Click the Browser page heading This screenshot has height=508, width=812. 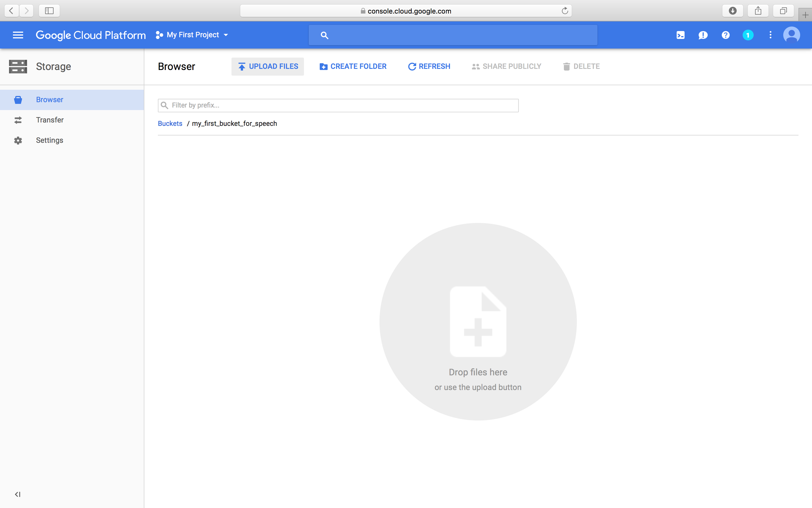coord(176,67)
